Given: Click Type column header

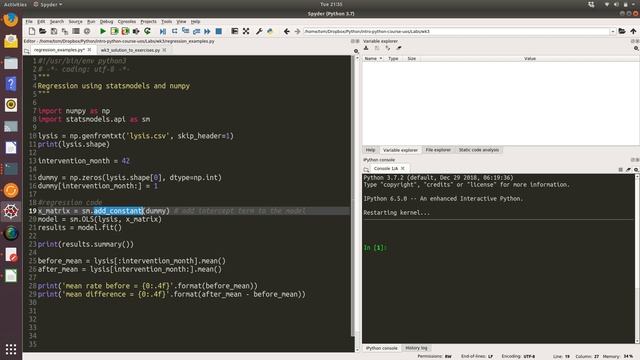Looking at the screenshot, I should (393, 59).
